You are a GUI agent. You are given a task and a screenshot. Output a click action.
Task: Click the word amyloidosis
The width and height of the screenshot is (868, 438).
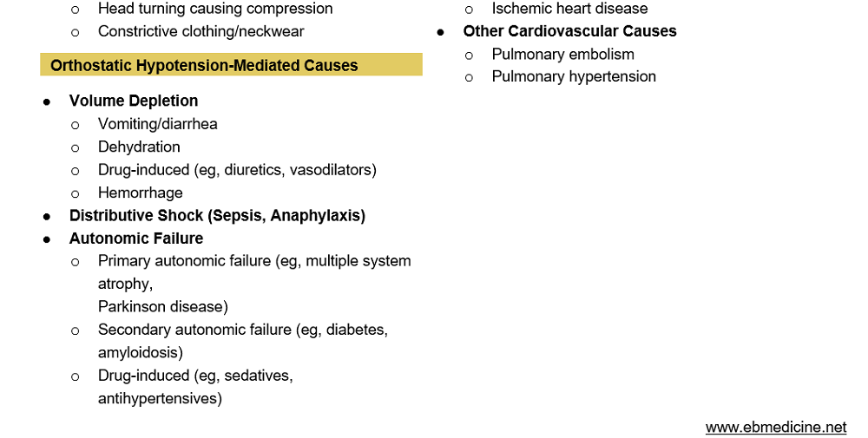tap(140, 352)
